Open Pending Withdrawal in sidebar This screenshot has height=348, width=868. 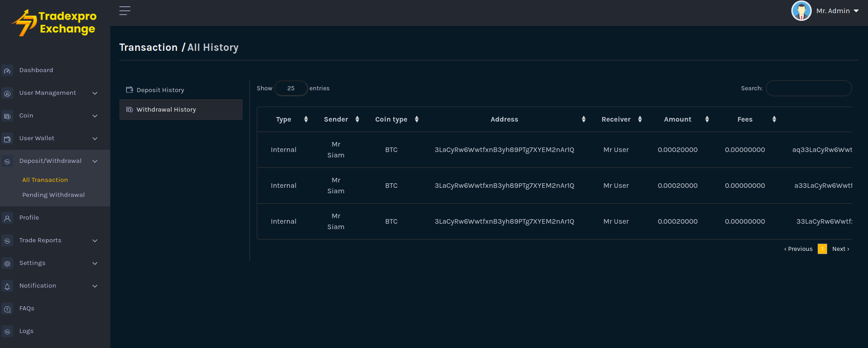click(53, 195)
